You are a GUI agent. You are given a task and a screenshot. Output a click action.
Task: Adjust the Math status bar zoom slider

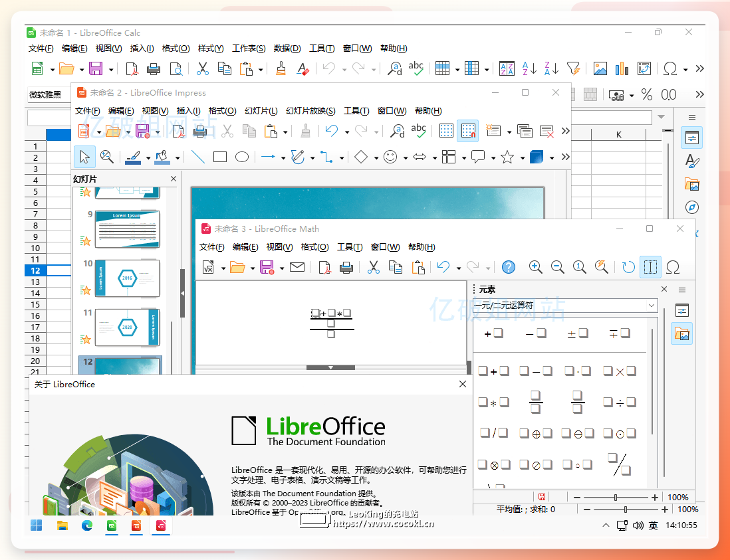coord(616,497)
